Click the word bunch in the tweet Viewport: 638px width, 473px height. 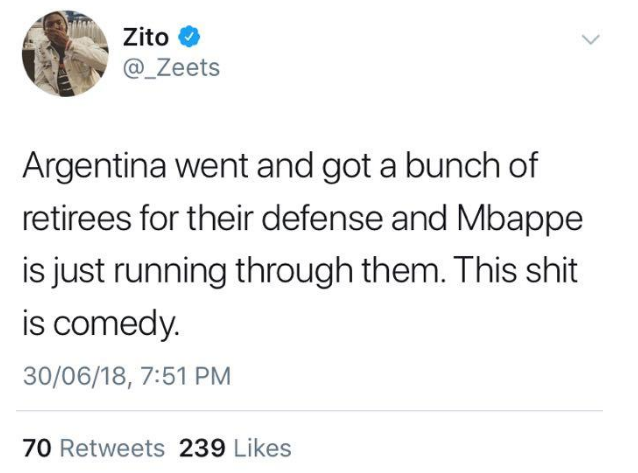(460, 165)
